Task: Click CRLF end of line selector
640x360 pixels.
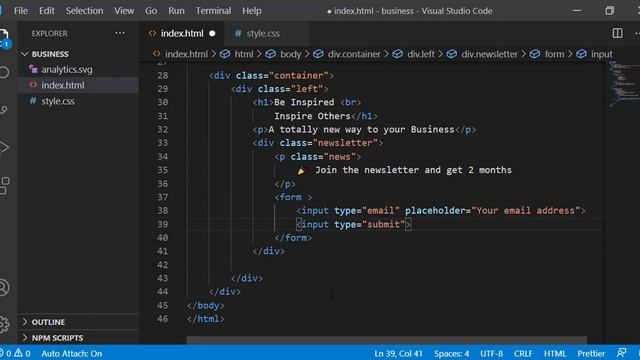Action: pyautogui.click(x=523, y=353)
